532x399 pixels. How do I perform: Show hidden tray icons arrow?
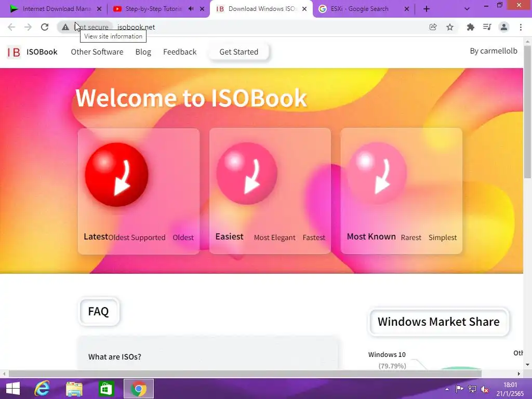click(x=447, y=389)
